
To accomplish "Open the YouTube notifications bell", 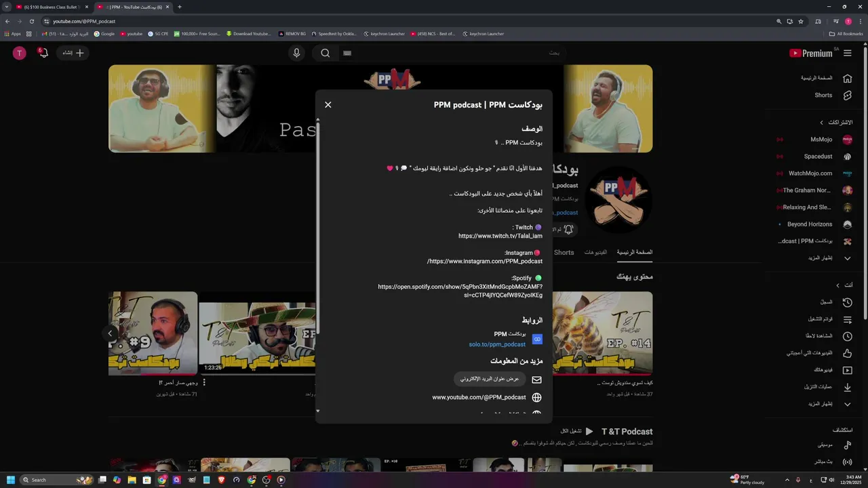I will pos(43,53).
